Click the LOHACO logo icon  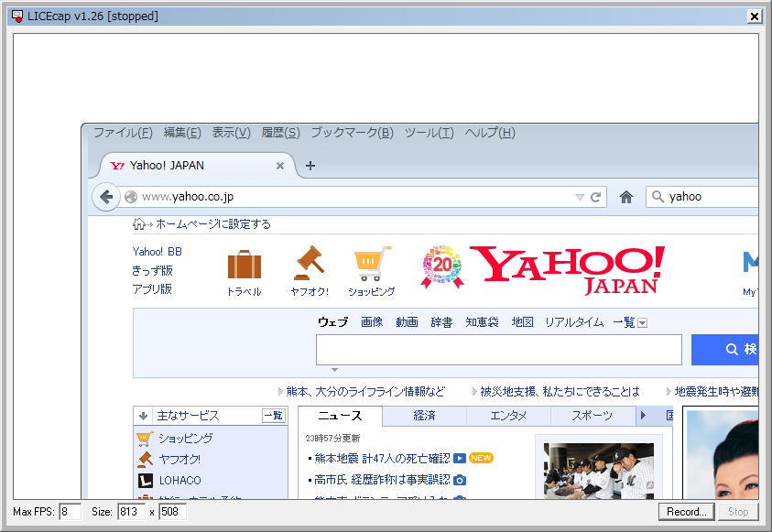[x=146, y=481]
